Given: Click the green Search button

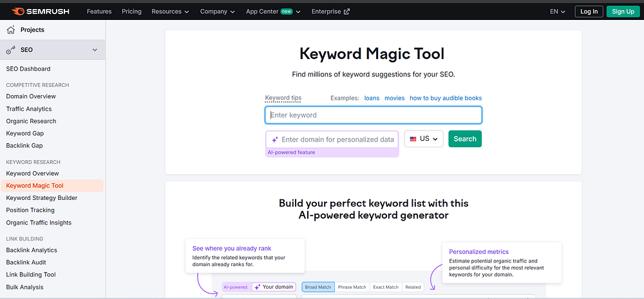Looking at the screenshot, I should click(465, 139).
